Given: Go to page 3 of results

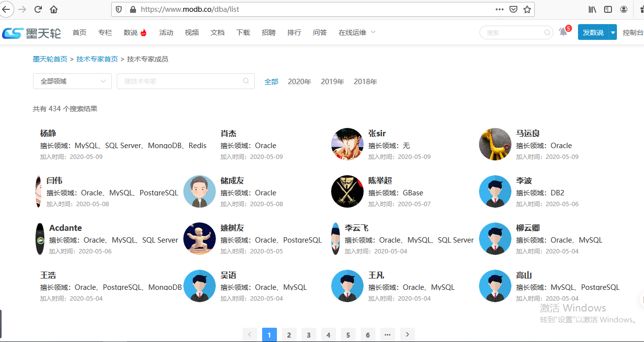Looking at the screenshot, I should click(308, 335).
